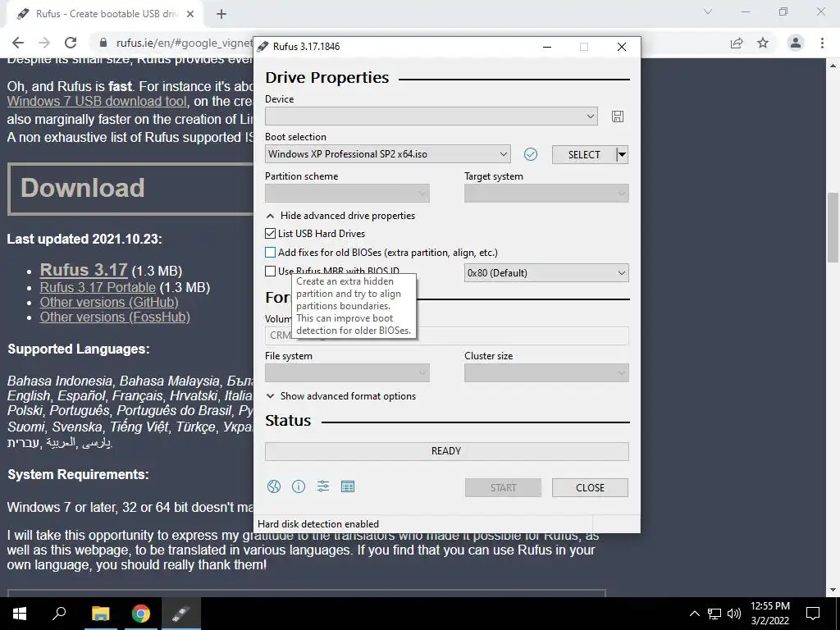Image resolution: width=840 pixels, height=630 pixels.
Task: Open Other versions (GitHub) link
Action: (109, 302)
